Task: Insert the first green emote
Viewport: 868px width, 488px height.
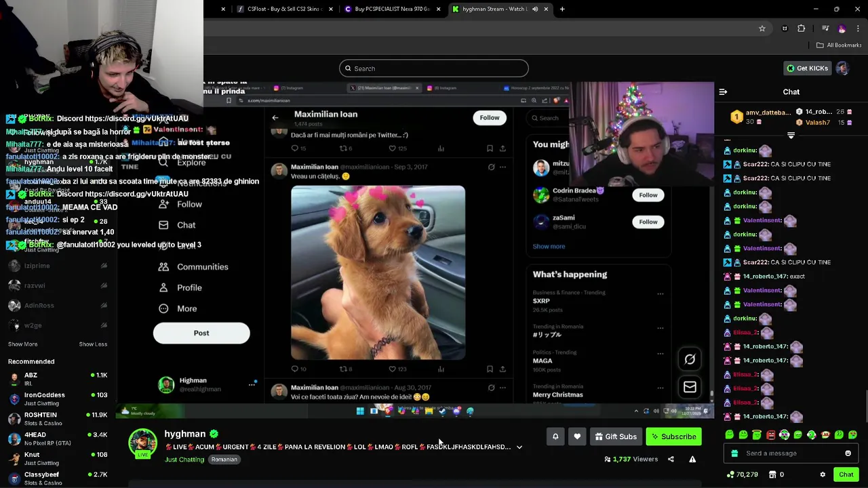Action: click(x=730, y=435)
